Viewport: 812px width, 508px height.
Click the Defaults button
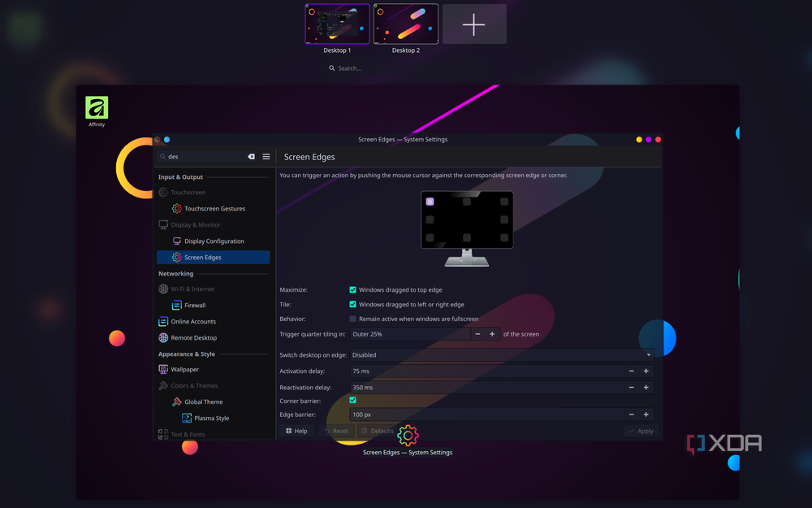(x=378, y=431)
